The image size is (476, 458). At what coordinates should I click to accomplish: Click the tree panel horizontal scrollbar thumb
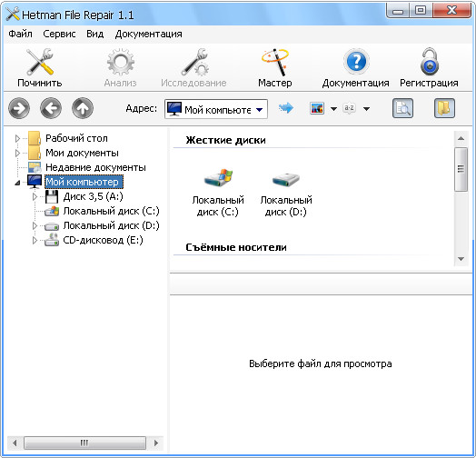[84, 443]
